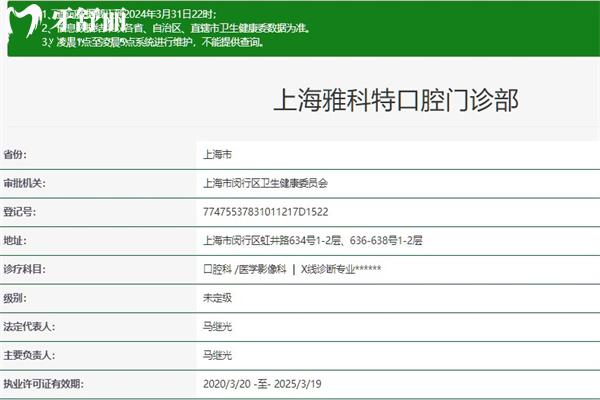Viewport: 600px width, 400px height.
Task: Select the province value 上海市
Action: pos(217,155)
